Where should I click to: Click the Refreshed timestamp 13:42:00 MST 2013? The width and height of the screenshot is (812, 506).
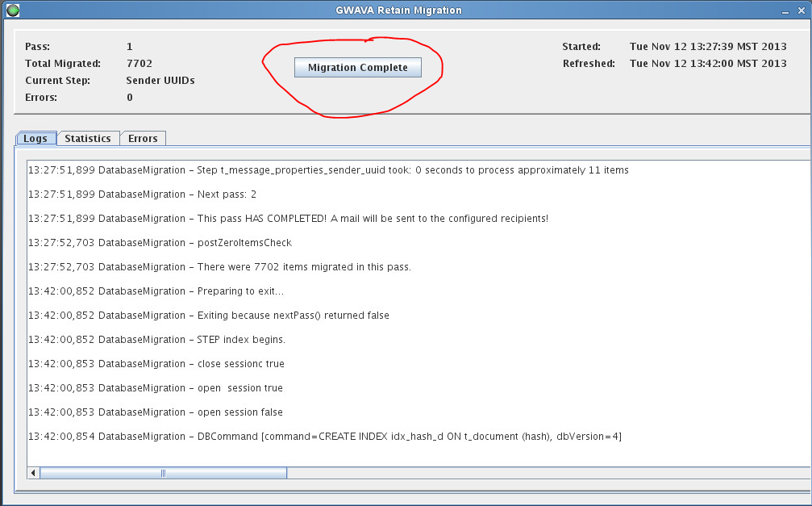(x=708, y=63)
